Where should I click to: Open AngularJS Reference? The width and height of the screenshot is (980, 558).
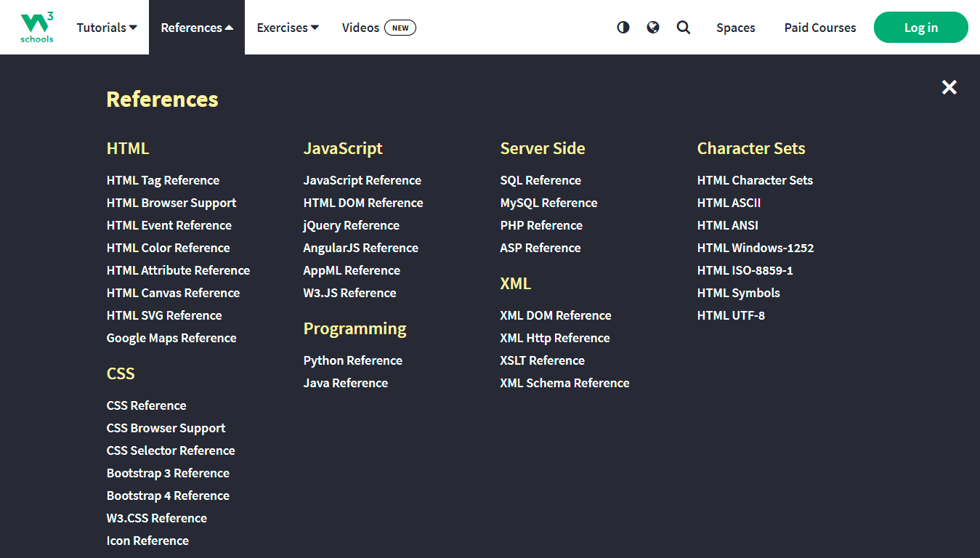tap(361, 248)
